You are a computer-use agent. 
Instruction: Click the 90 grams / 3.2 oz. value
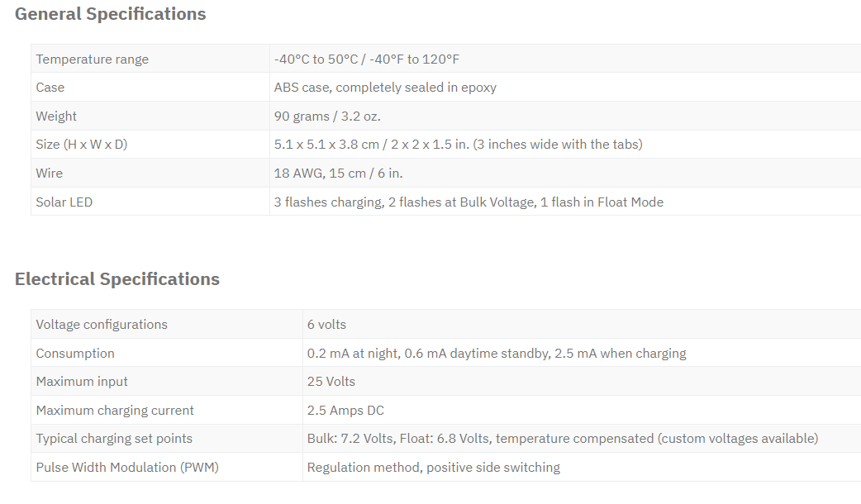click(x=327, y=116)
